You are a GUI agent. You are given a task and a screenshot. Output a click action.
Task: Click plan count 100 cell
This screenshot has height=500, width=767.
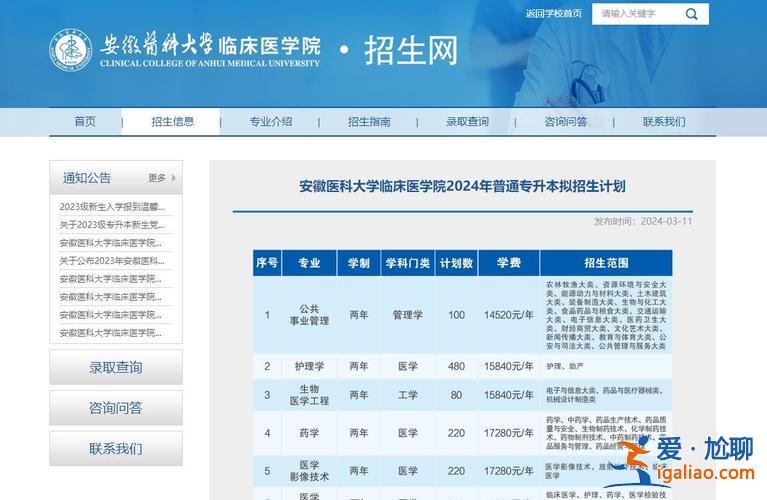click(x=456, y=315)
